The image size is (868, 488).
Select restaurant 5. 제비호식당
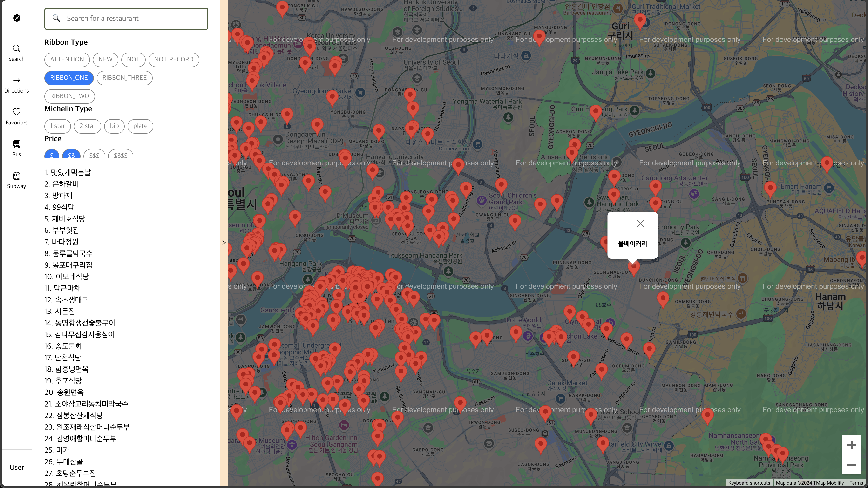pos(65,219)
